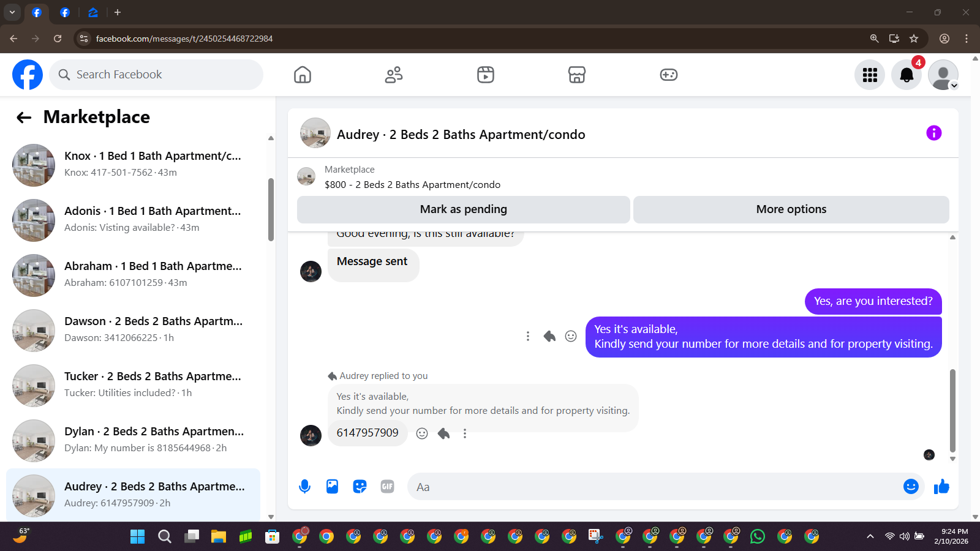Click Audrey's avatar in the chat header
Screen dimensions: 980x551
(x=315, y=133)
